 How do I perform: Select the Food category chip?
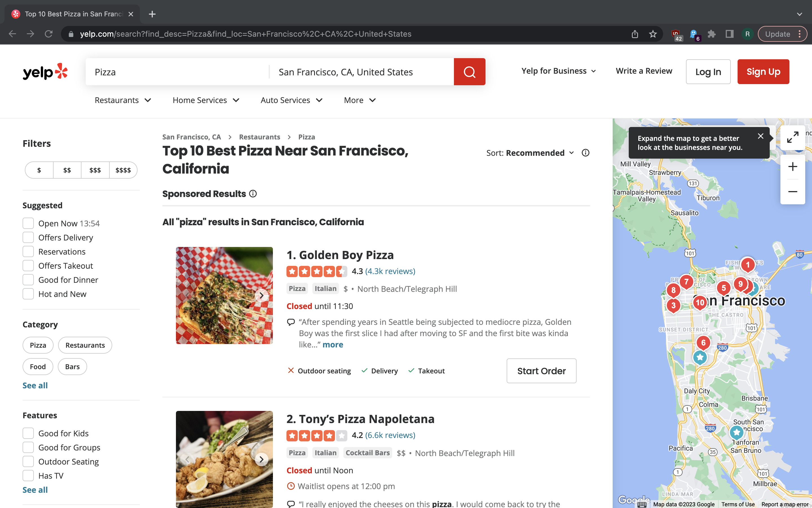37,367
